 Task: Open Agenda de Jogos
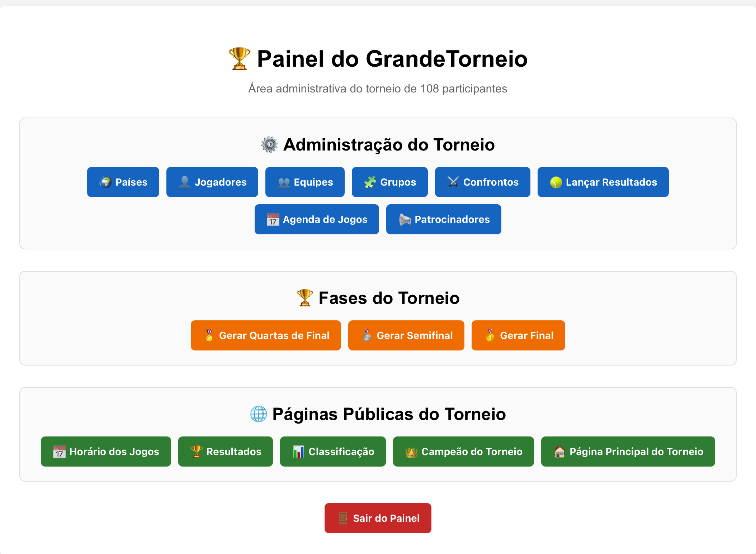317,220
